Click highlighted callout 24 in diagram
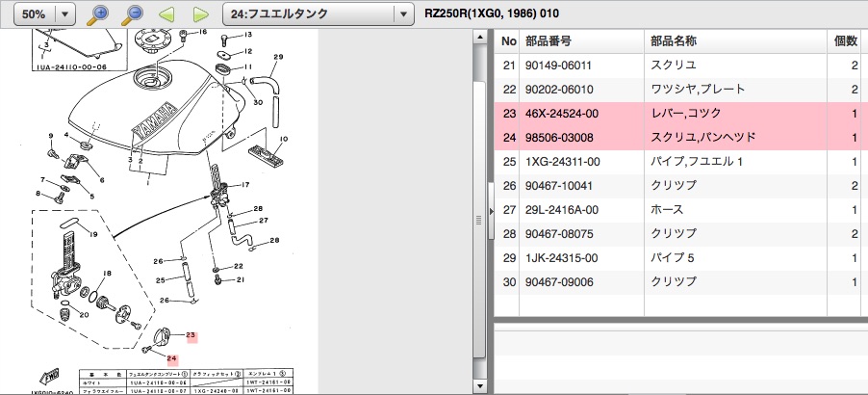The width and height of the screenshot is (868, 395). (171, 358)
